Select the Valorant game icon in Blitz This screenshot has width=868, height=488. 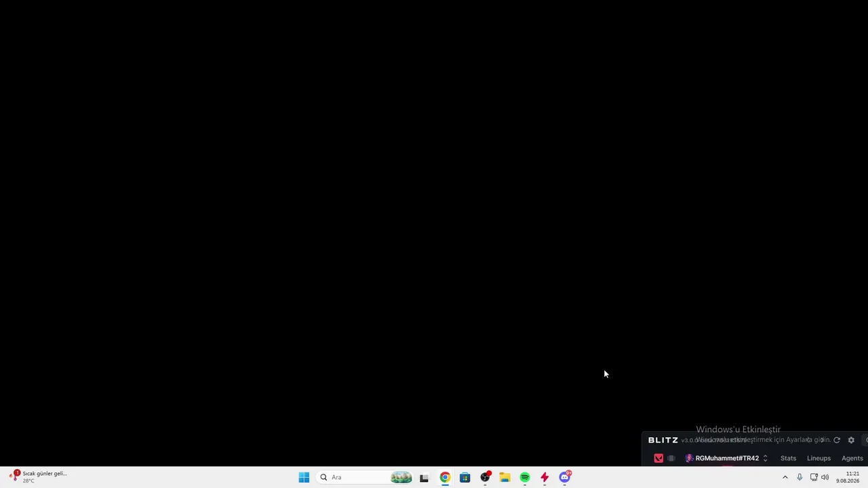[658, 458]
